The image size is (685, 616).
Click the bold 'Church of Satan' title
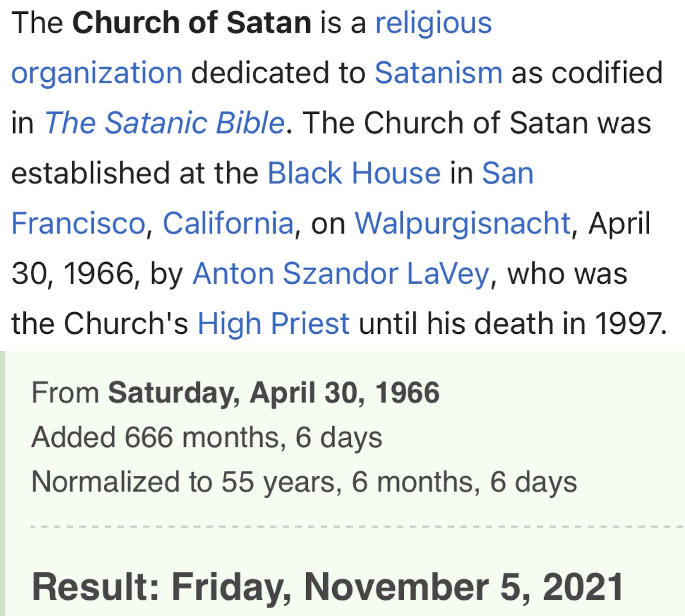pos(191,23)
